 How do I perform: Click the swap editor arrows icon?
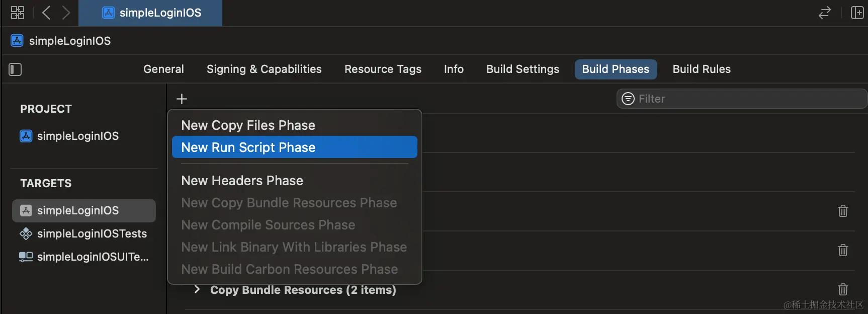click(824, 13)
